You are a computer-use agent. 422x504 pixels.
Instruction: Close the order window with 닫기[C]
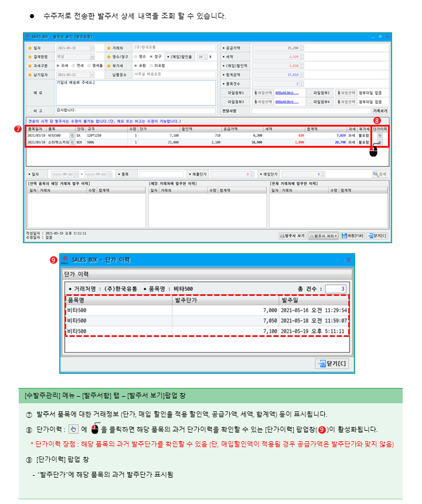tap(377, 236)
